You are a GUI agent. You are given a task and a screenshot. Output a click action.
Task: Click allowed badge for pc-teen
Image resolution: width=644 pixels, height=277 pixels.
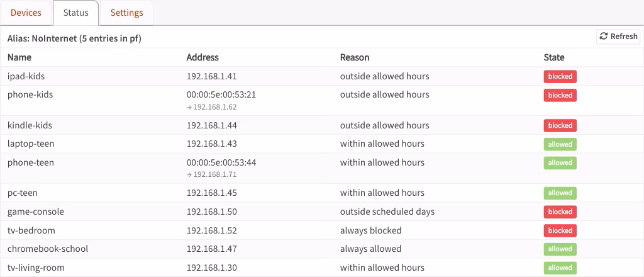[560, 193]
